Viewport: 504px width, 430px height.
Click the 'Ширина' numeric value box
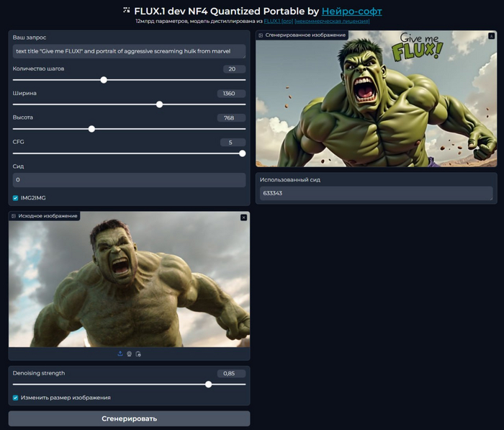click(x=230, y=94)
